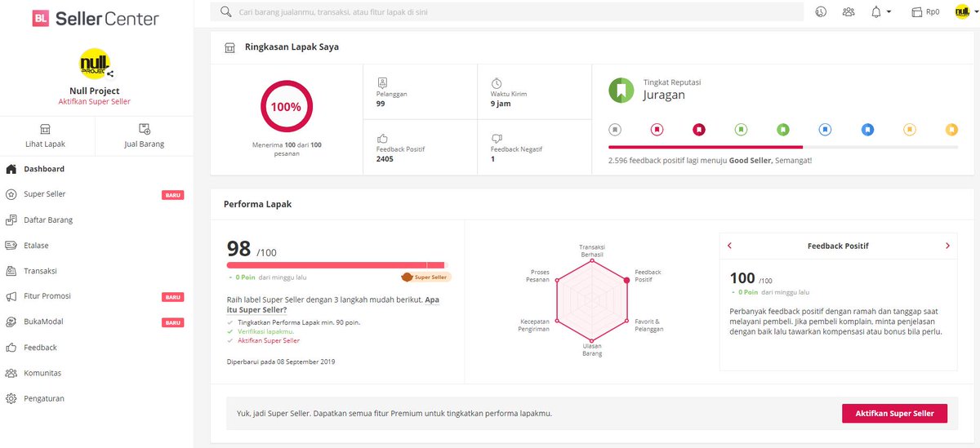Image resolution: width=980 pixels, height=448 pixels.
Task: Go to previous feedback card arrow
Action: click(x=729, y=246)
